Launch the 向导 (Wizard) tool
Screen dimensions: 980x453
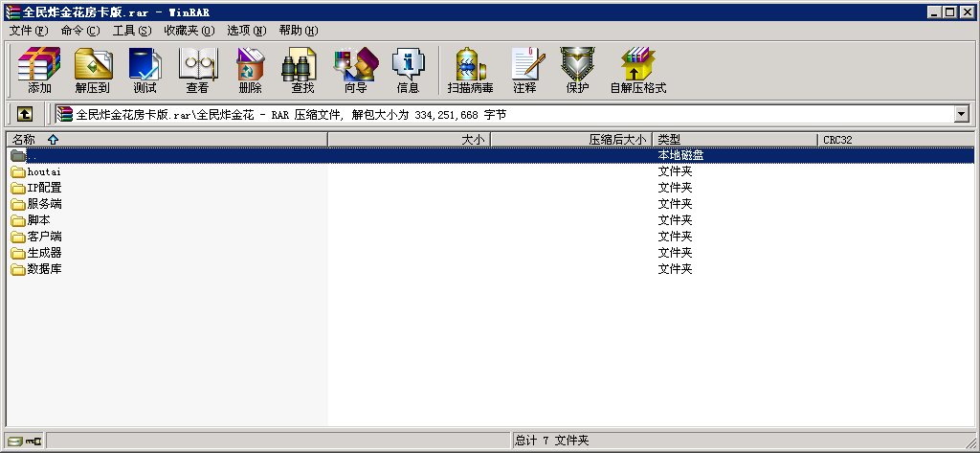[x=355, y=71]
